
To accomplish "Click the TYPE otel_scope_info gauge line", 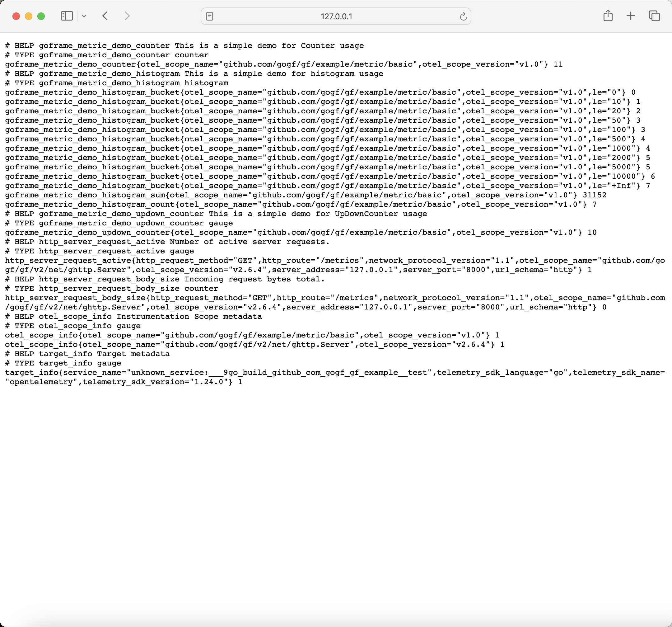I will [73, 326].
